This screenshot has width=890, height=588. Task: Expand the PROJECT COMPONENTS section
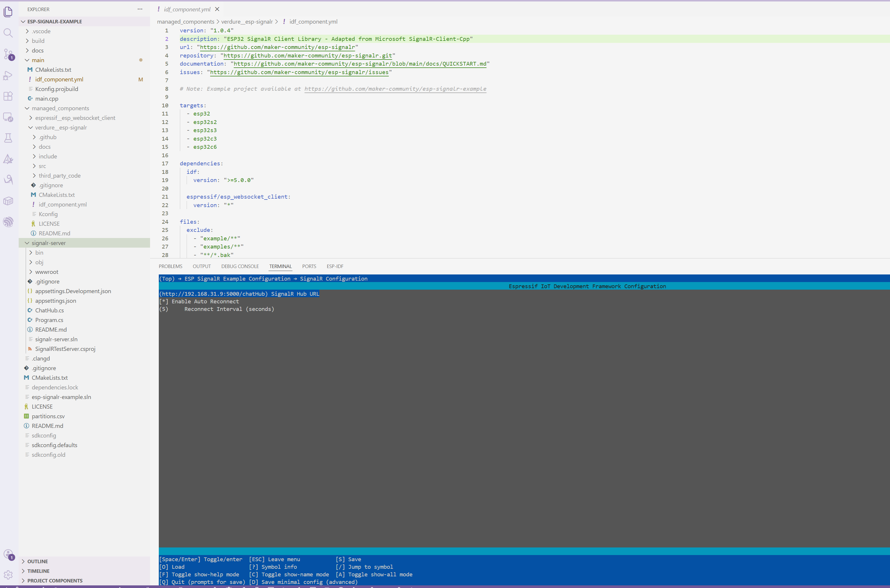click(x=55, y=580)
